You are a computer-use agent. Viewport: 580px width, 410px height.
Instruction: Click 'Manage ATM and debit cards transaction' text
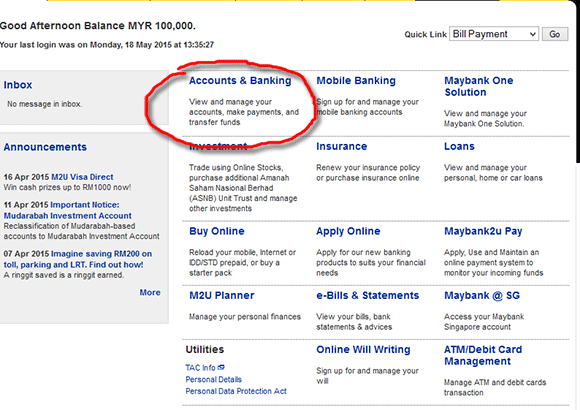coord(495,388)
